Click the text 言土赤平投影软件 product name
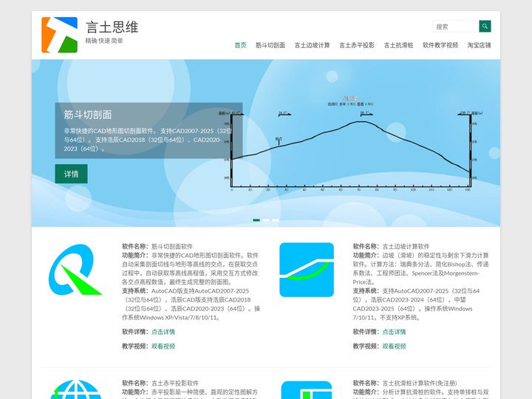 point(174,383)
